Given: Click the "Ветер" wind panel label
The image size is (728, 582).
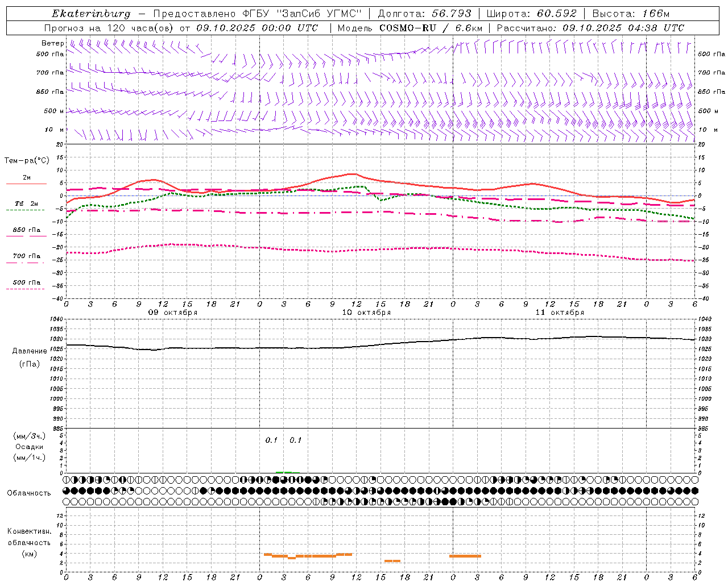Looking at the screenshot, I should pos(52,43).
